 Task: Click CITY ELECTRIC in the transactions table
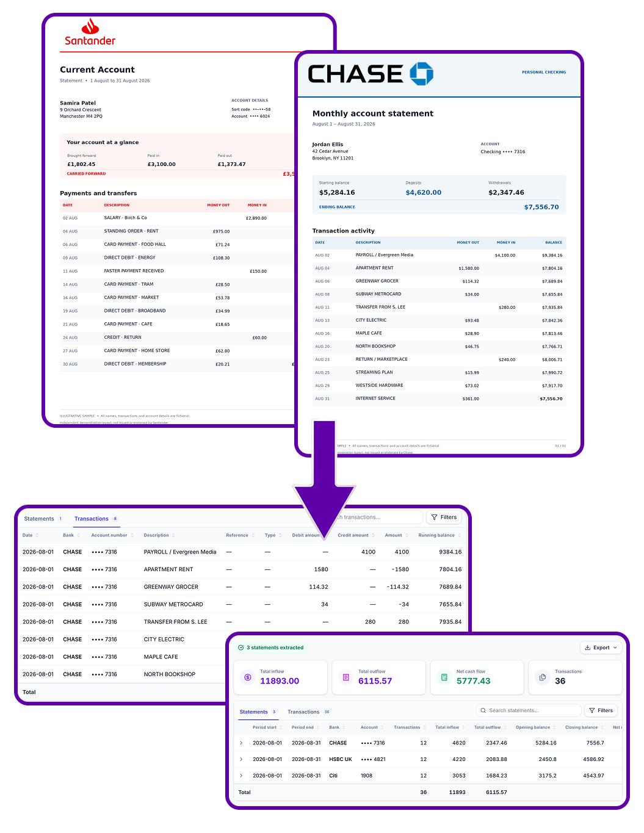pyautogui.click(x=164, y=640)
